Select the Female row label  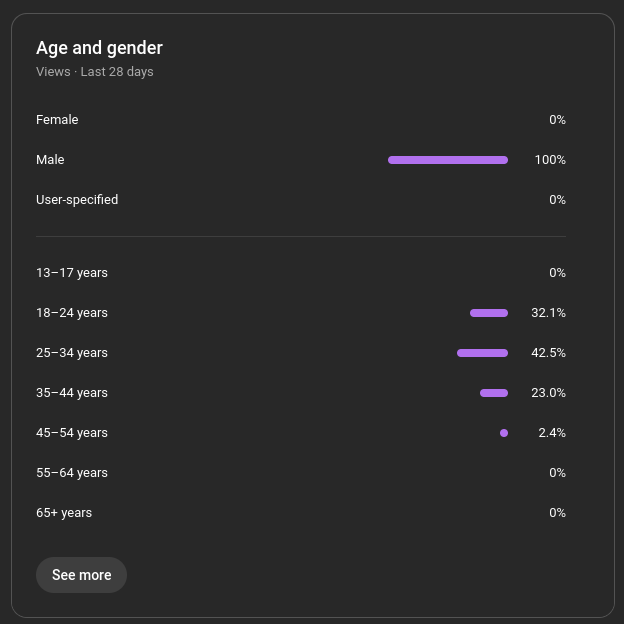pyautogui.click(x=57, y=120)
